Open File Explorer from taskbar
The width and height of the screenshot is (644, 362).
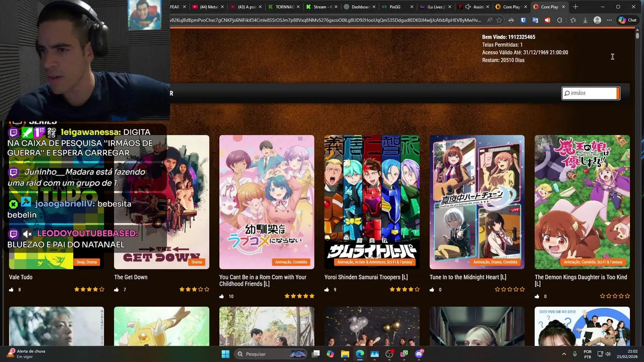[x=345, y=354]
